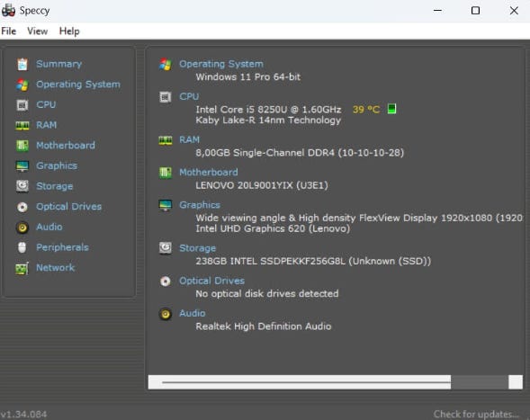This screenshot has height=420, width=530.
Task: Click the Optical Drives disc icon in summary panel
Action: (166, 281)
